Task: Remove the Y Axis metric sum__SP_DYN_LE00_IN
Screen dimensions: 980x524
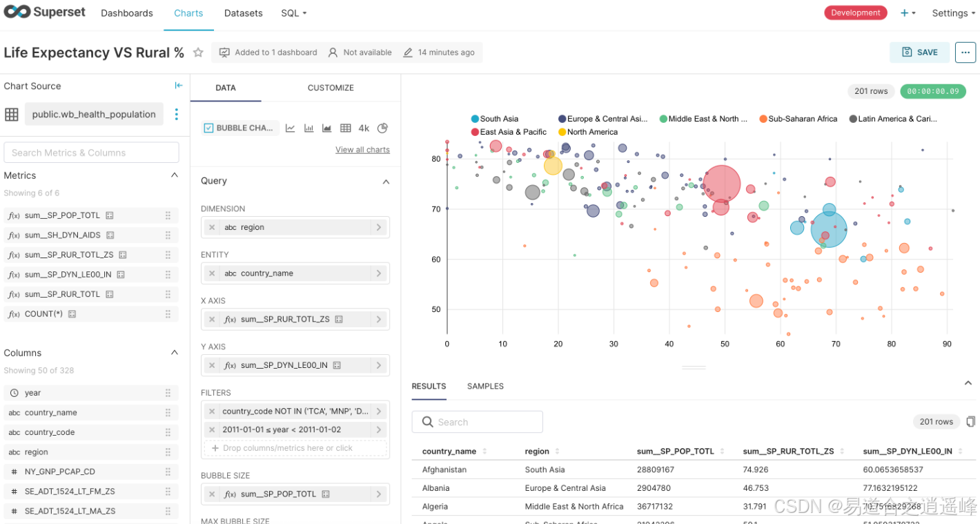Action: 212,365
